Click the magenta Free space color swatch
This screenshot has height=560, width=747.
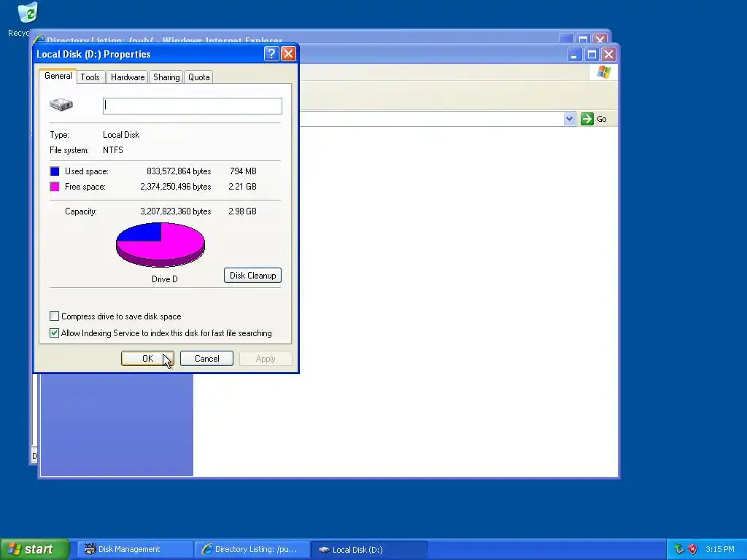pos(55,187)
